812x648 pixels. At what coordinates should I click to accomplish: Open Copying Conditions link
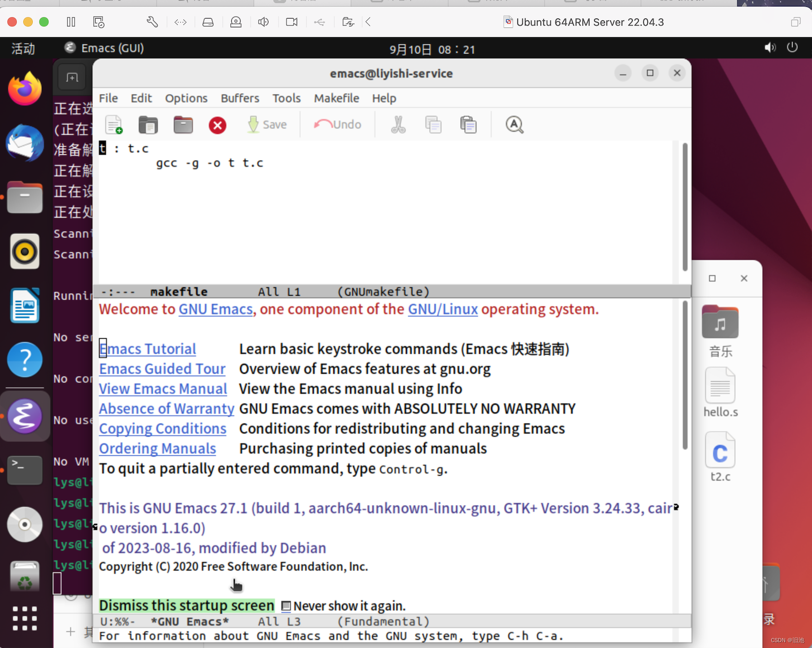(162, 428)
